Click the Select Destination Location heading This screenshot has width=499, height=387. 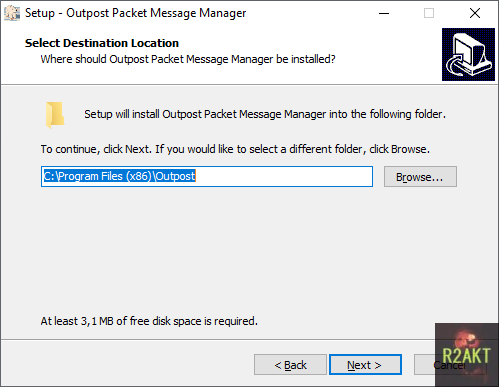coord(102,43)
